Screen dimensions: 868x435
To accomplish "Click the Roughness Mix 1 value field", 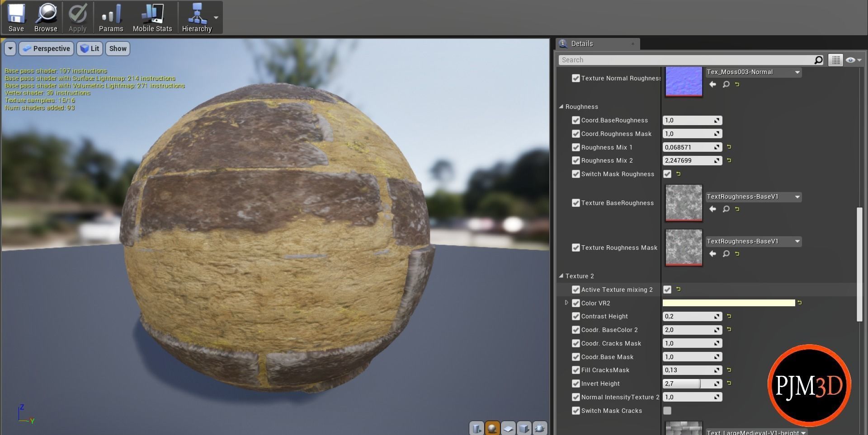I will [692, 147].
